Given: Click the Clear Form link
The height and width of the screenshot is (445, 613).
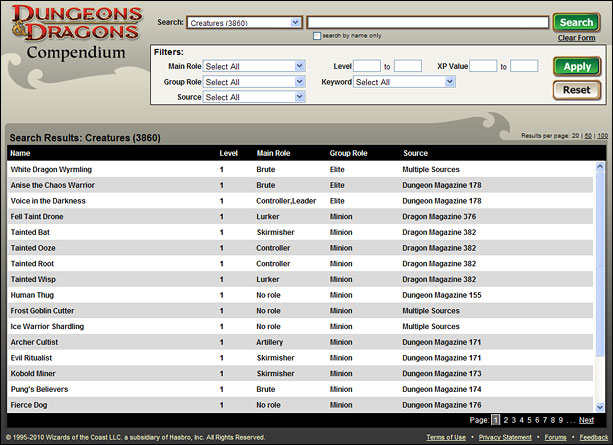Looking at the screenshot, I should point(576,38).
